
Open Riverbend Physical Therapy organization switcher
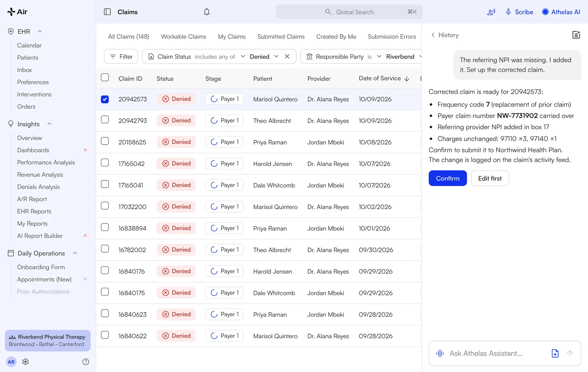(48, 340)
